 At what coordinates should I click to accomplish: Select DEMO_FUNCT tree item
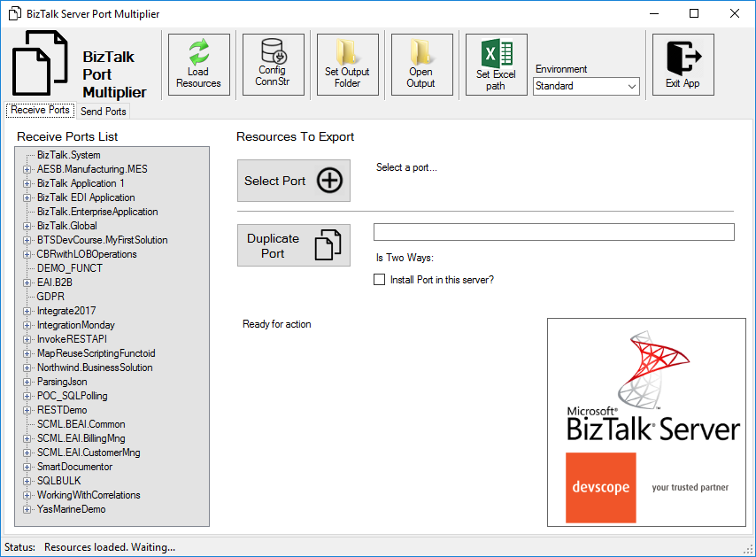(70, 268)
